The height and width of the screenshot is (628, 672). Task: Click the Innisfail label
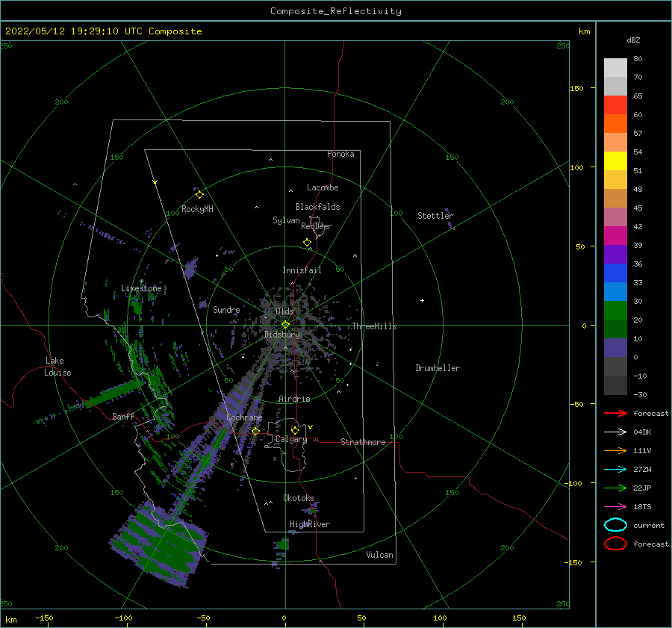(302, 270)
